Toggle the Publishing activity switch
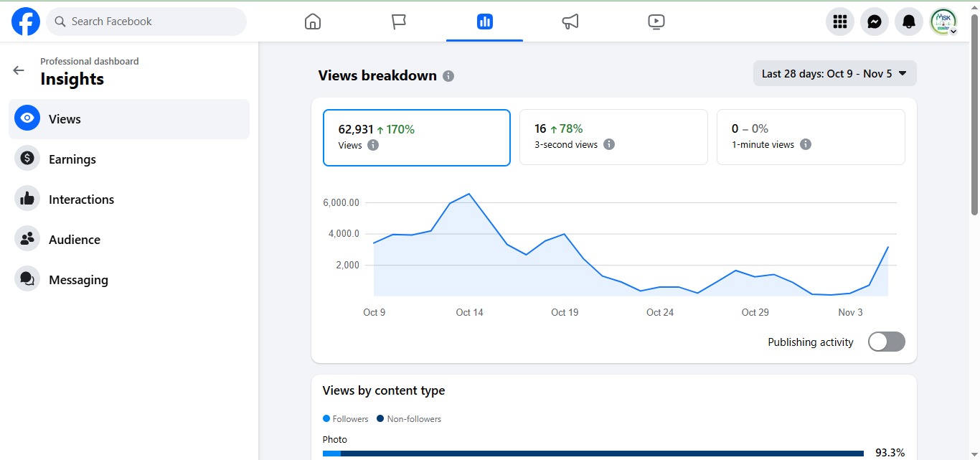 click(x=886, y=342)
